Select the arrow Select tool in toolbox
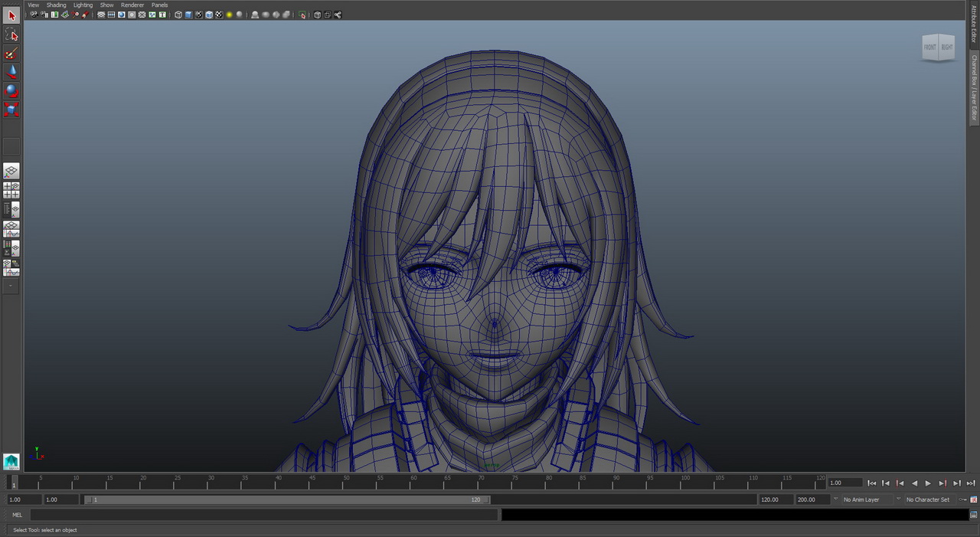Viewport: 980px width, 537px height. 11,15
